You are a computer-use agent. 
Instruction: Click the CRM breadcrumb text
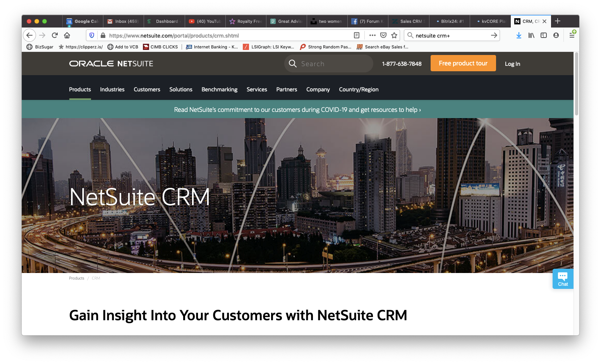[96, 278]
